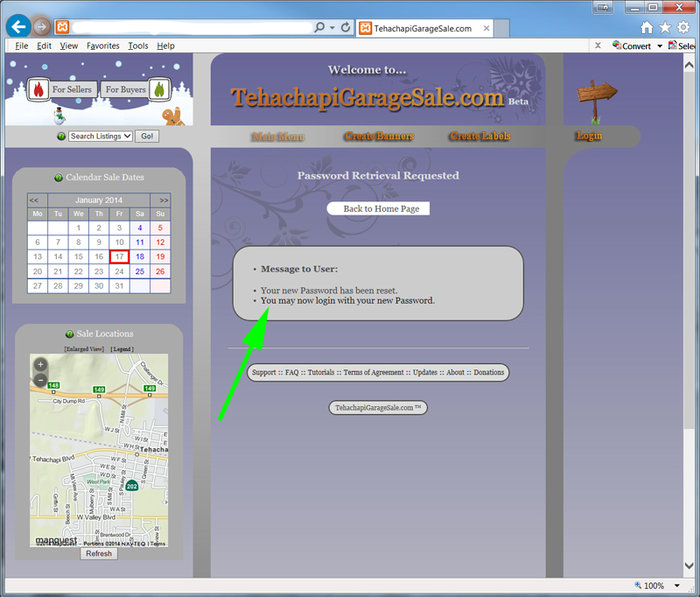The image size is (700, 597).
Task: Click the 202 marker on the map
Action: tap(132, 485)
